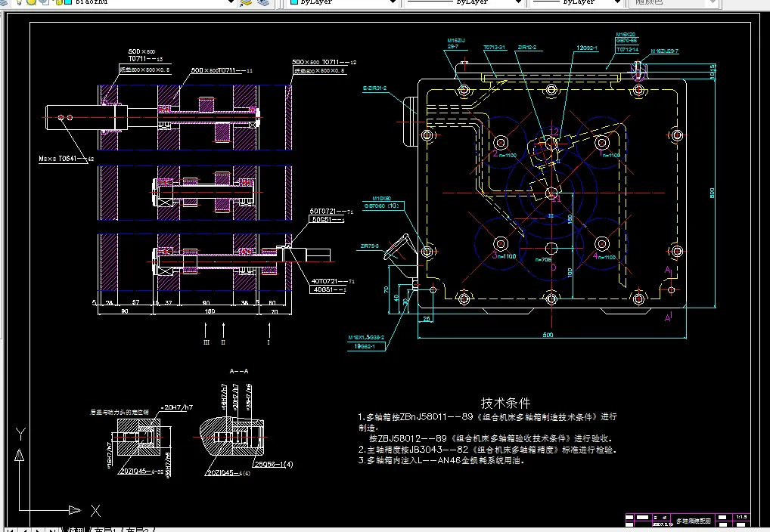Select the M16ZIJ29-7 label at top right
This screenshot has width=770, height=532.
click(664, 51)
